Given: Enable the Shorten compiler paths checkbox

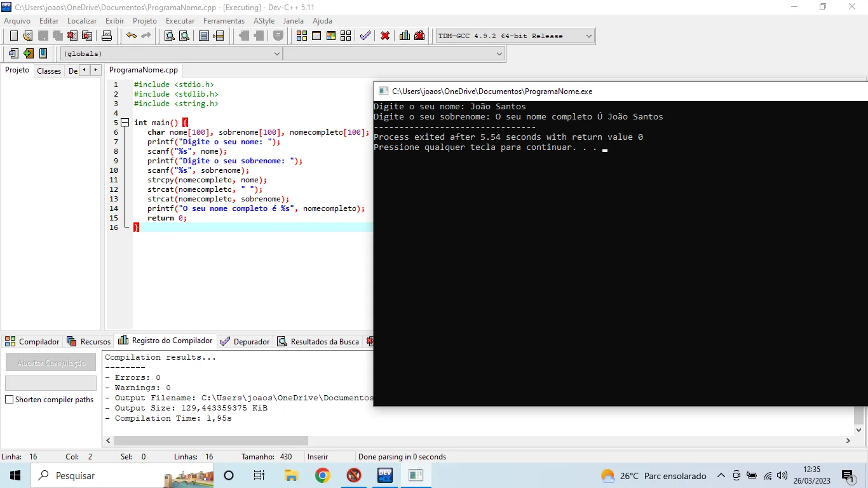Looking at the screenshot, I should (x=10, y=400).
